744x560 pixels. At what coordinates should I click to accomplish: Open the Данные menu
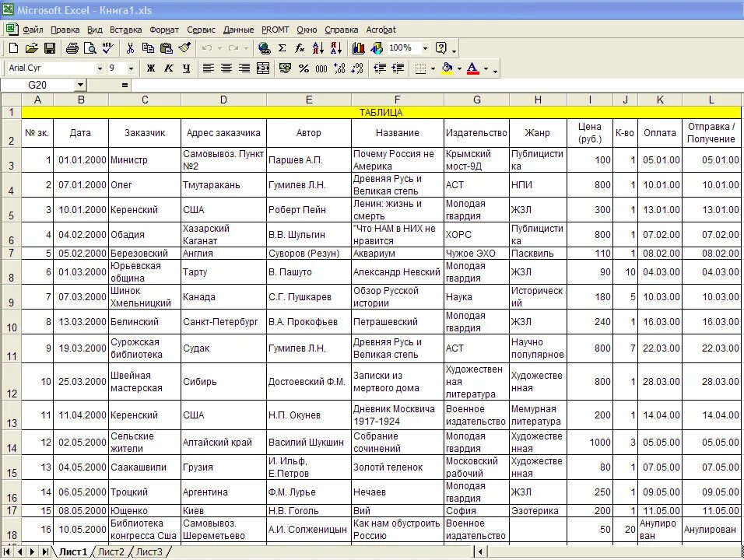point(238,30)
